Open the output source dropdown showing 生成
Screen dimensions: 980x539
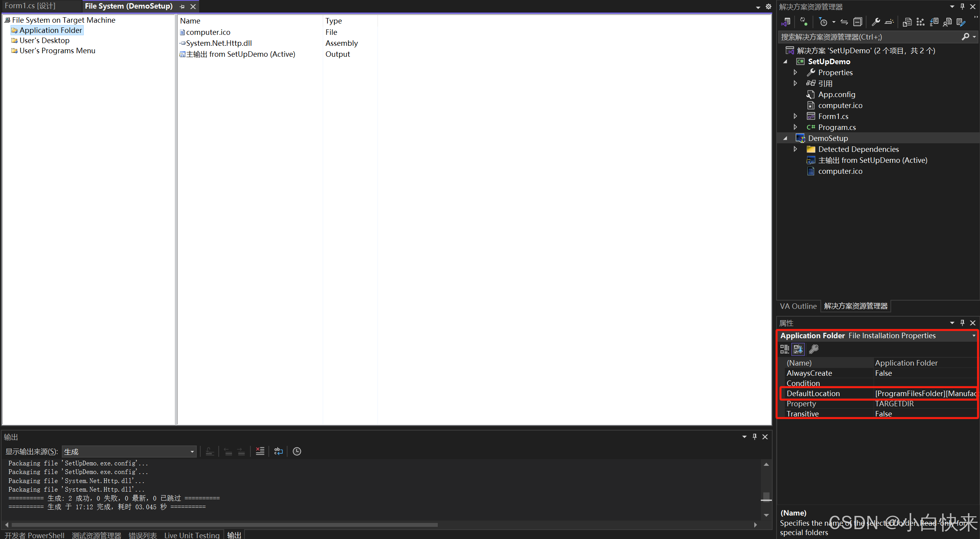click(191, 451)
